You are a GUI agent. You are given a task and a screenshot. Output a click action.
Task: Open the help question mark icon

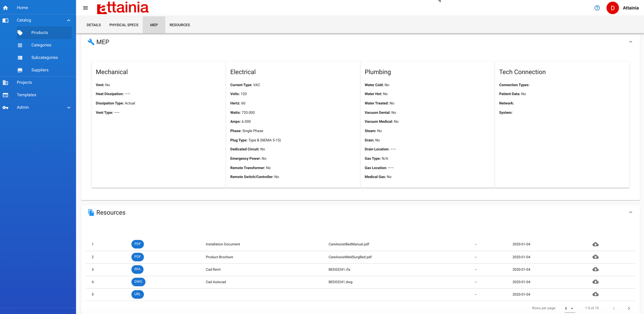pyautogui.click(x=597, y=8)
